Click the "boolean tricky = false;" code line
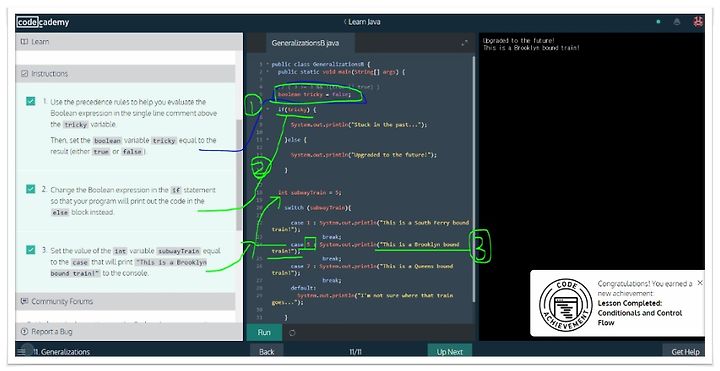Screen dimensions: 720x371 click(x=314, y=94)
